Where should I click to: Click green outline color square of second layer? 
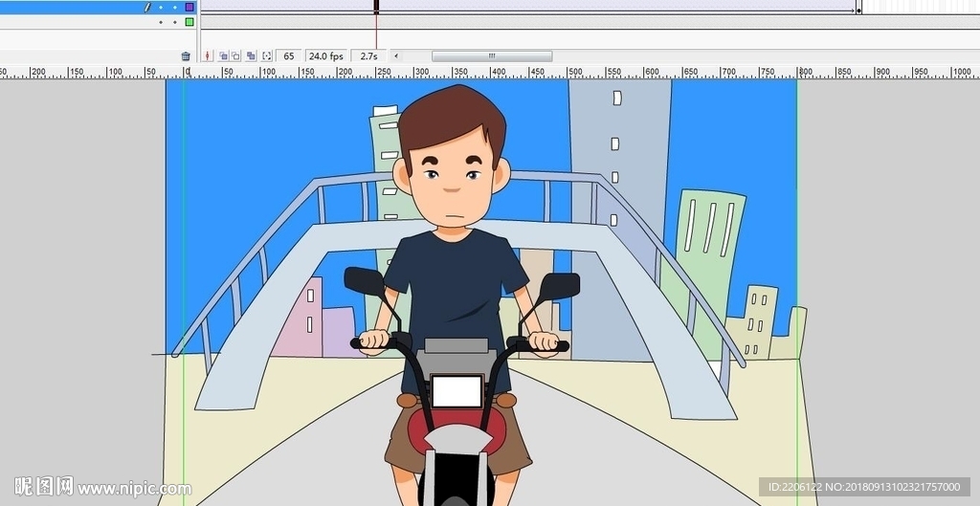pyautogui.click(x=189, y=22)
